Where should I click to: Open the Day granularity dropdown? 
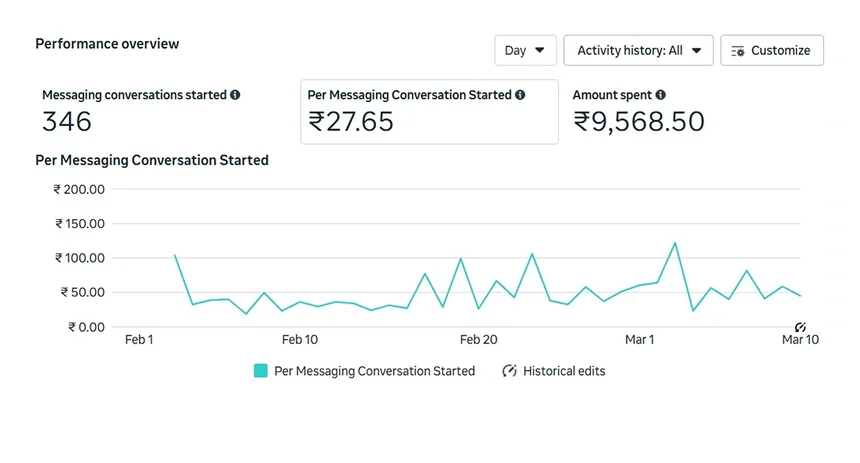point(525,50)
